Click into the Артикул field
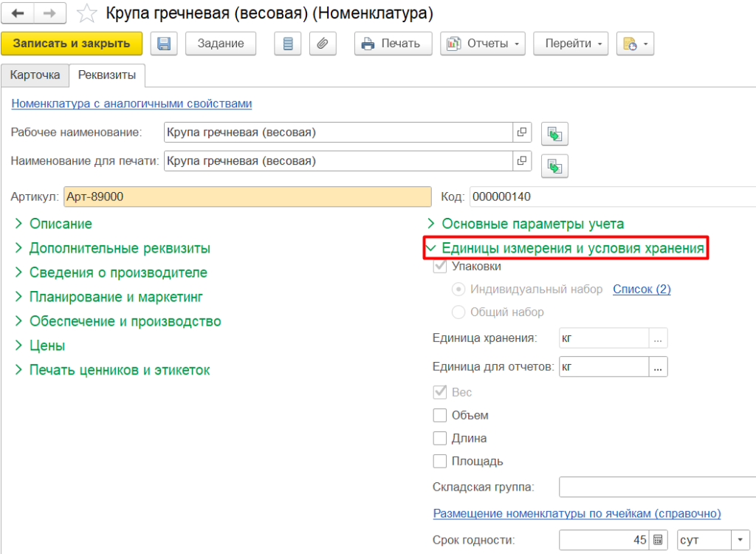 tap(247, 197)
